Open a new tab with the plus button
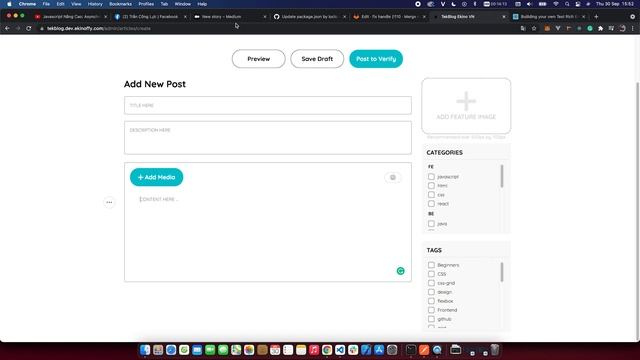 click(x=596, y=17)
